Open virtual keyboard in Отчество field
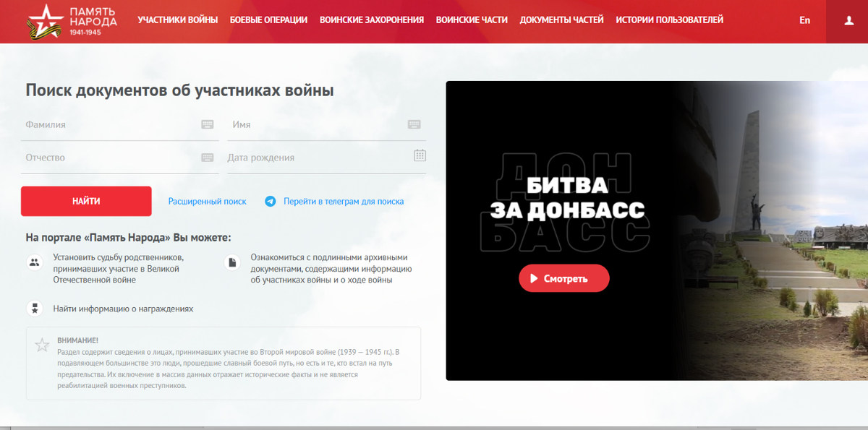This screenshot has height=430, width=868. click(x=208, y=158)
